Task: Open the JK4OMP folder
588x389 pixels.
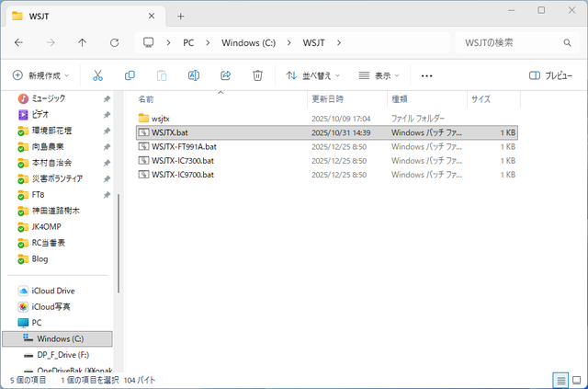Action: pyautogui.click(x=40, y=227)
